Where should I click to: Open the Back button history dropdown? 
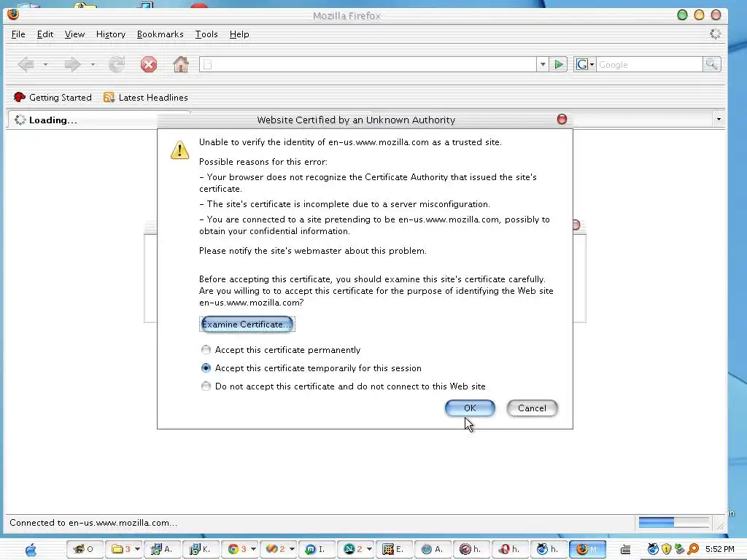(45, 64)
